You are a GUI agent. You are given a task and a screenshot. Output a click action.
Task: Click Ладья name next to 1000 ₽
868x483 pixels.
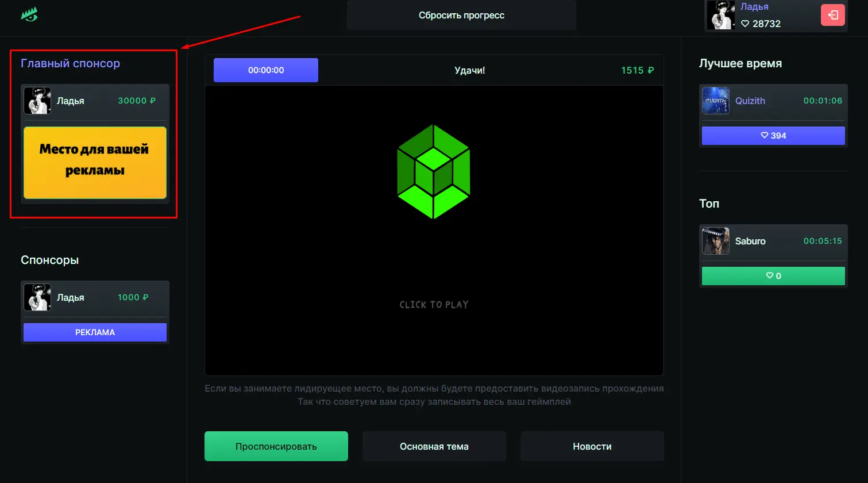(70, 297)
